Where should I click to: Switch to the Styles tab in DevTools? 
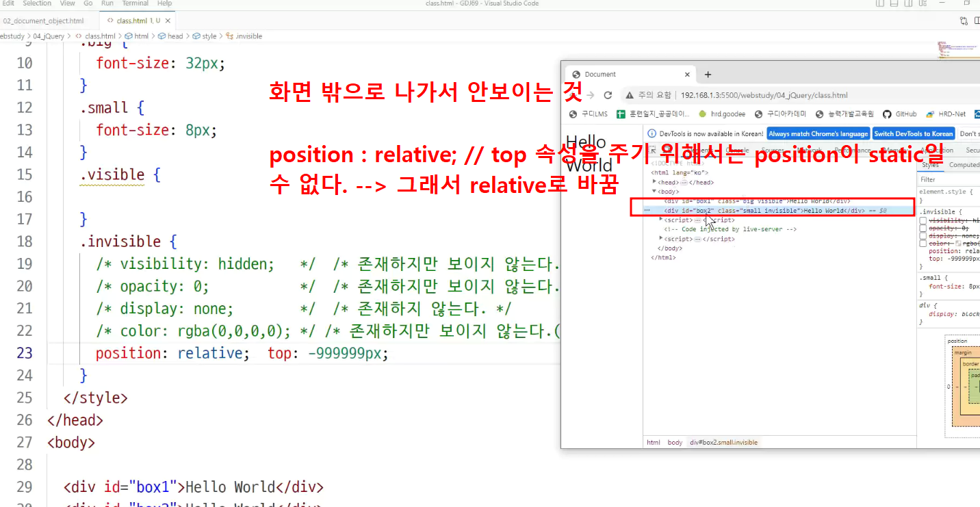tap(930, 165)
